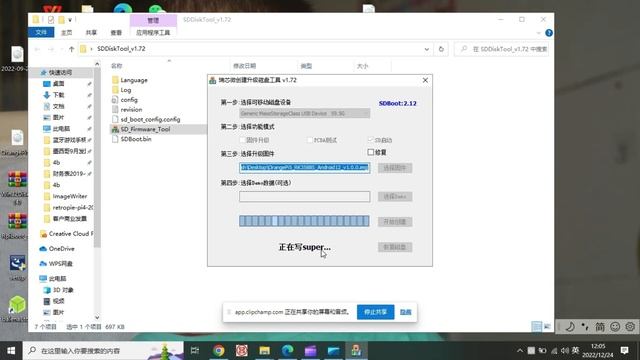Switch to large icons view in Explorer status bar
Image resolution: width=640 pixels, height=360 pixels.
[547, 327]
